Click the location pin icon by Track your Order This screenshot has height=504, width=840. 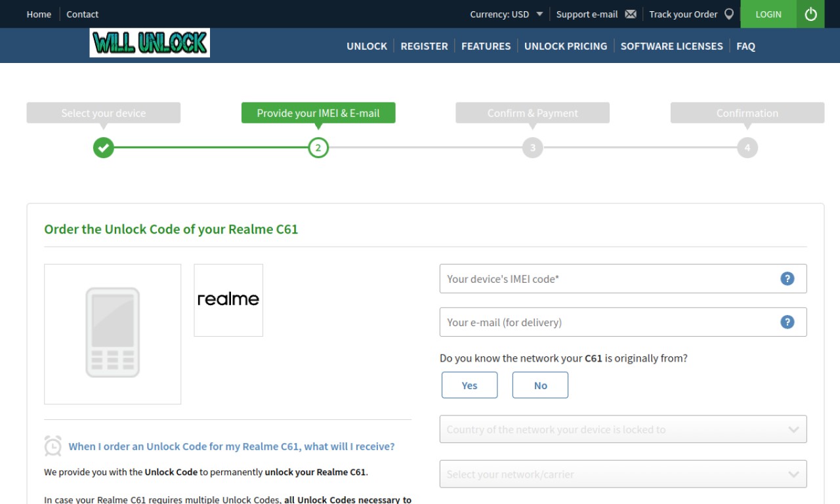coord(729,14)
